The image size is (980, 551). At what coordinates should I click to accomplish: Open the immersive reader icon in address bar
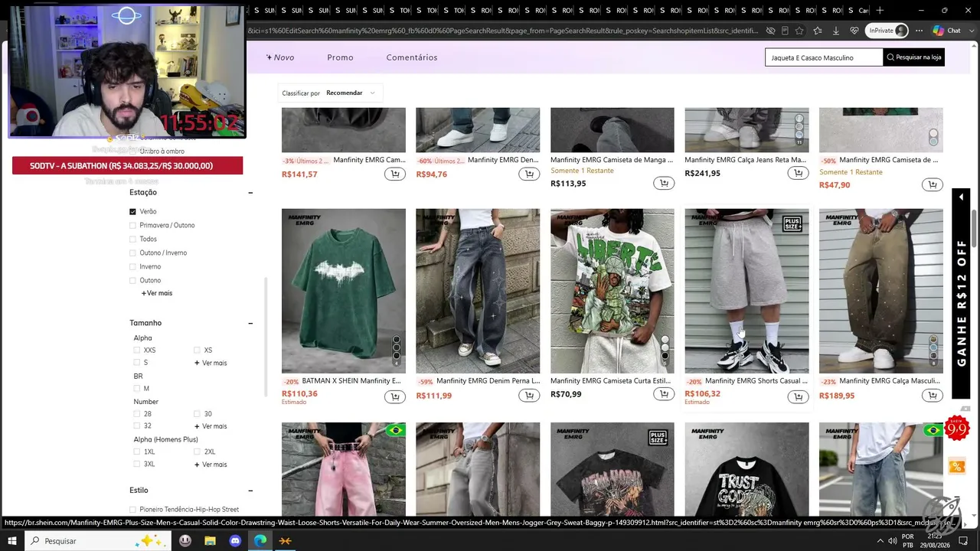click(785, 31)
